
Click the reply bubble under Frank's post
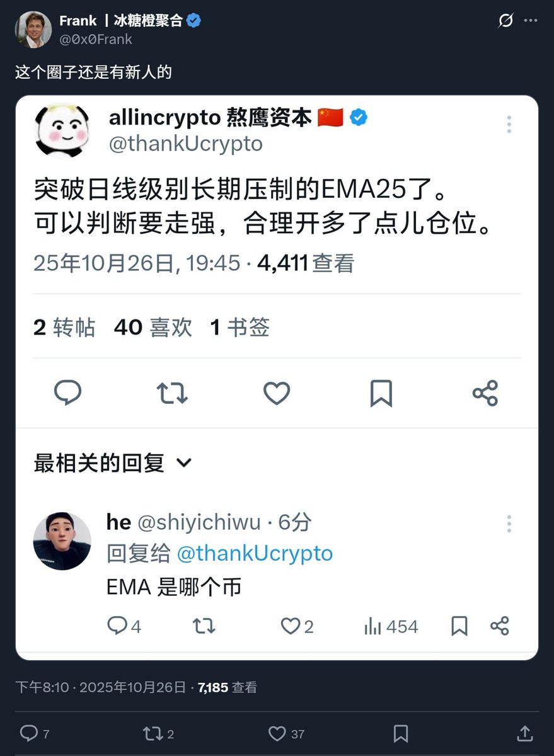[x=29, y=733]
